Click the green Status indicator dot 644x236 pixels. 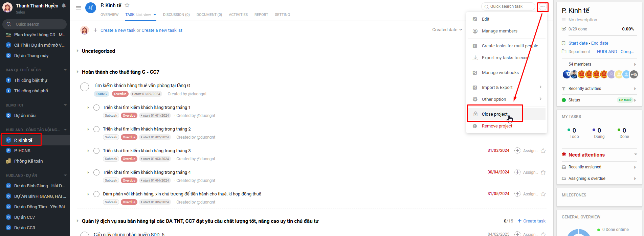[x=564, y=100]
